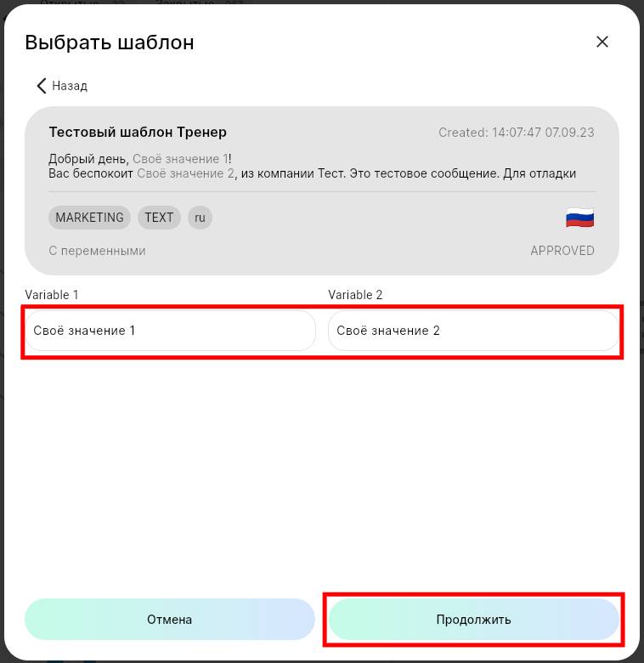Select the TEXT type tag

click(159, 218)
